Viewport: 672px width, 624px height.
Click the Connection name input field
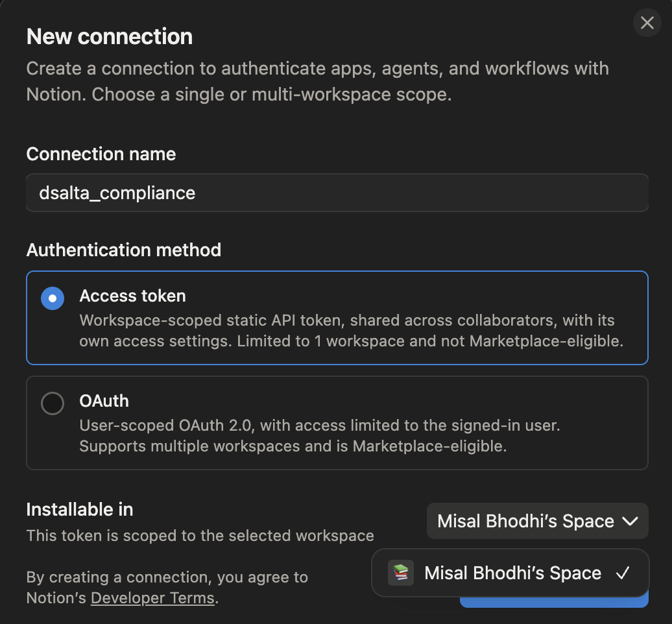pos(337,193)
